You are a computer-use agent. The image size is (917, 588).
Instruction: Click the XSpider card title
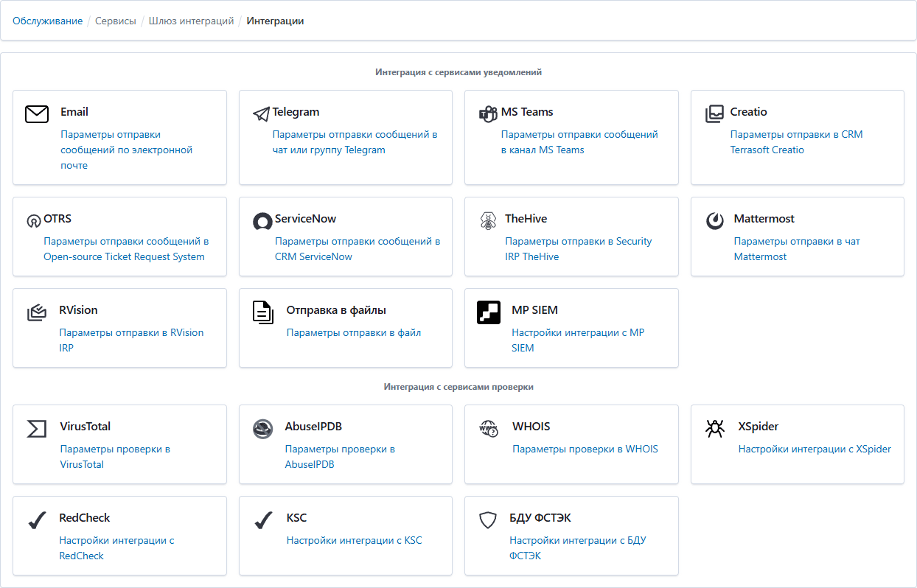[x=759, y=427]
